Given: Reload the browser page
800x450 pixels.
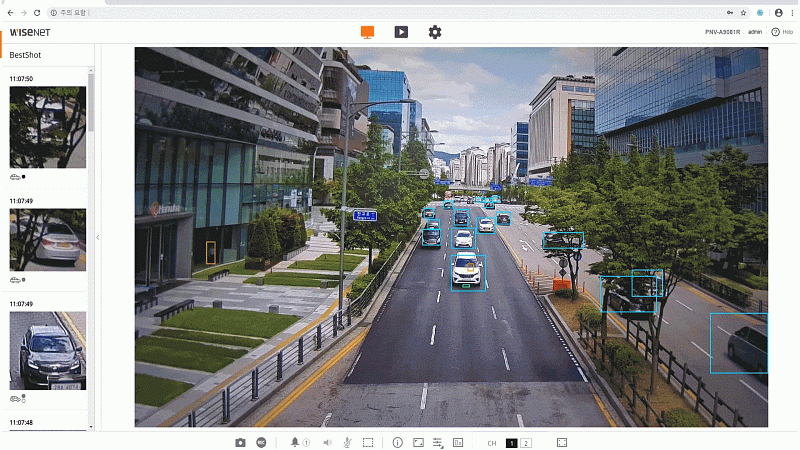Looking at the screenshot, I should click(37, 13).
